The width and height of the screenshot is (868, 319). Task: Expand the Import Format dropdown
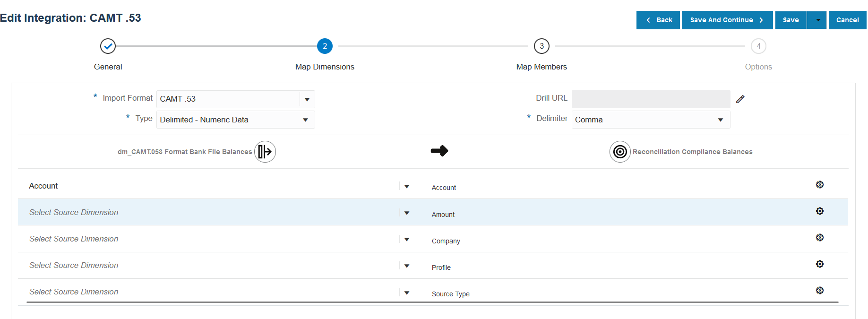[307, 99]
